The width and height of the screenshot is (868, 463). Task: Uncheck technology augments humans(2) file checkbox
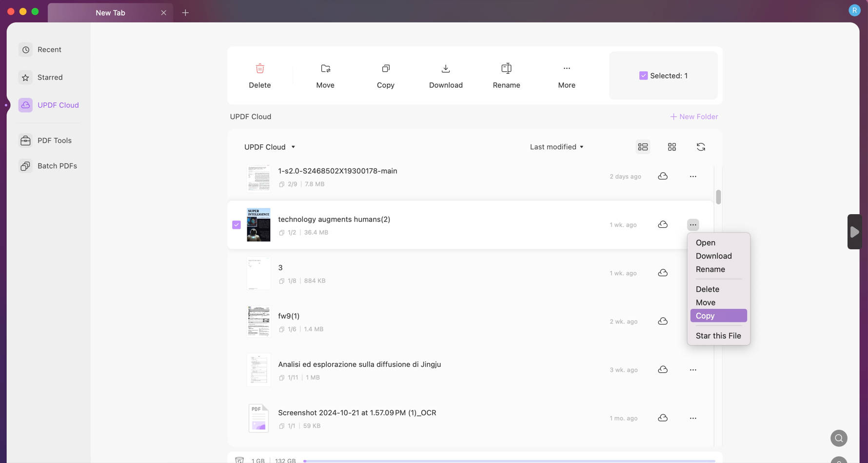click(237, 225)
